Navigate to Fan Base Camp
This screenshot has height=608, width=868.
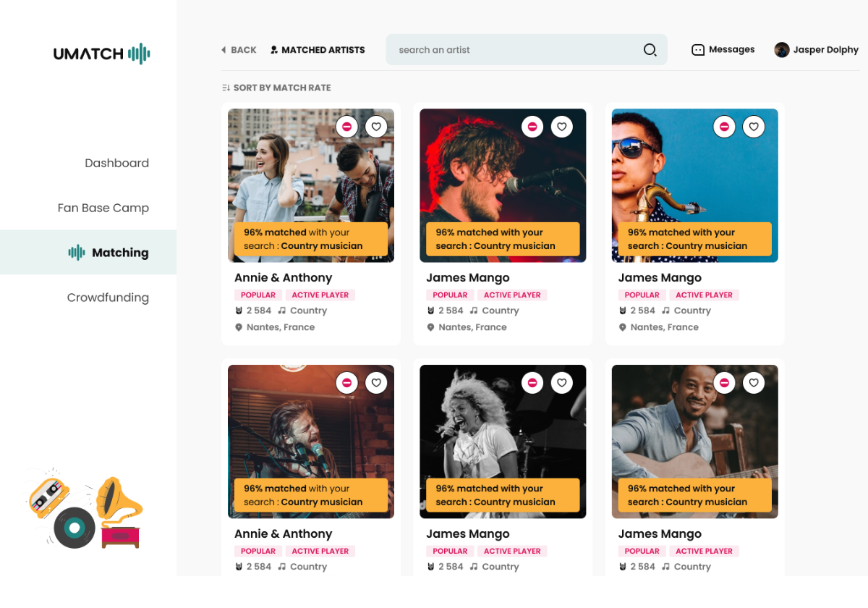coord(103,208)
